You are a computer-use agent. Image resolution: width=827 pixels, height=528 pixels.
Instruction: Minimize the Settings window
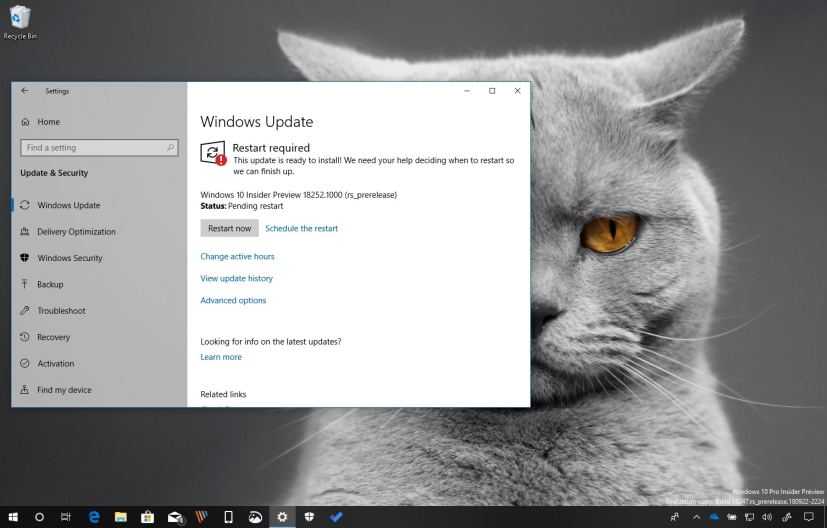click(467, 91)
